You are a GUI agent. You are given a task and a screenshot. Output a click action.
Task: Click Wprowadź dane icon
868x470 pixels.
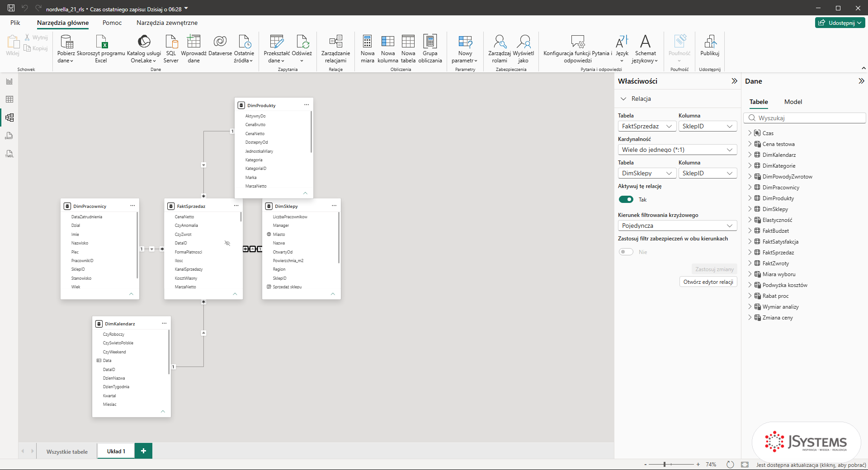193,42
